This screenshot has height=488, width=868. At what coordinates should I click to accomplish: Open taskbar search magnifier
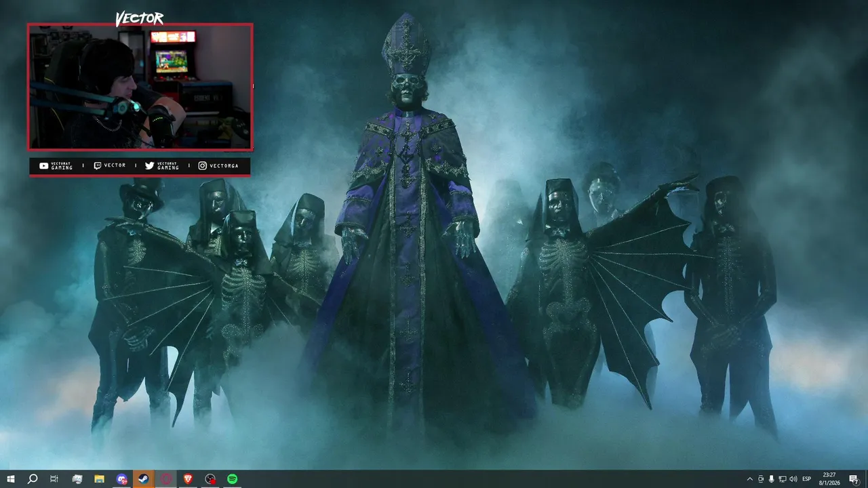(x=33, y=479)
